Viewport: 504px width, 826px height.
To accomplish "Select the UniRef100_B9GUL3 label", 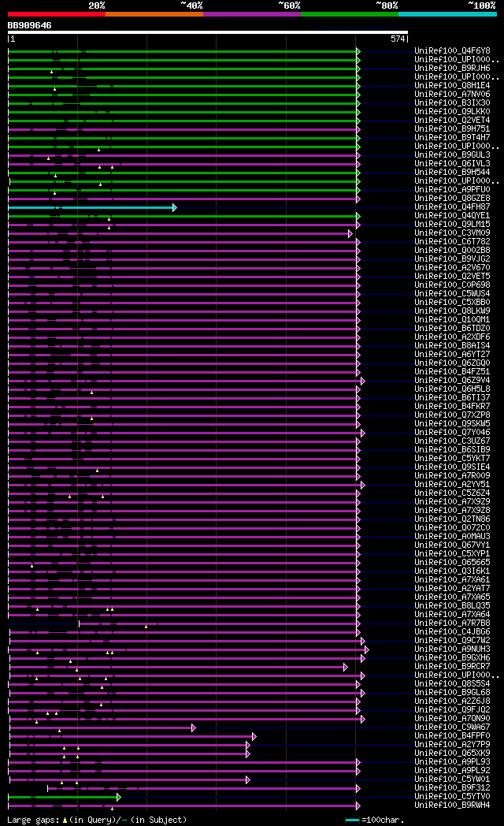I will (452, 154).
